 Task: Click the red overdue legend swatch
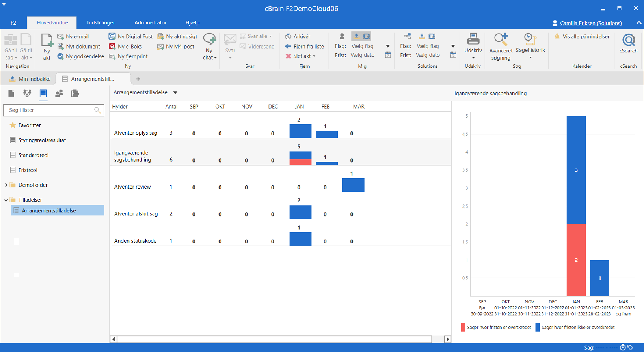463,328
